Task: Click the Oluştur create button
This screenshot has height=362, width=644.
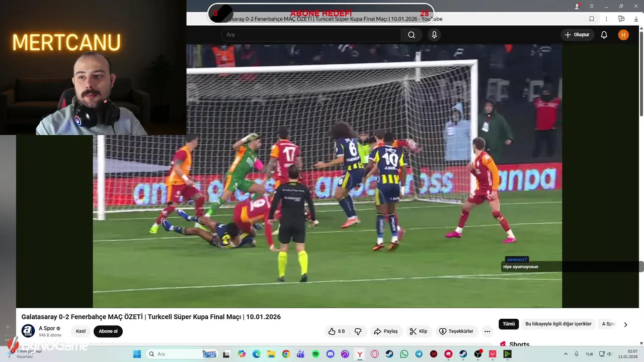Action: pyautogui.click(x=577, y=35)
